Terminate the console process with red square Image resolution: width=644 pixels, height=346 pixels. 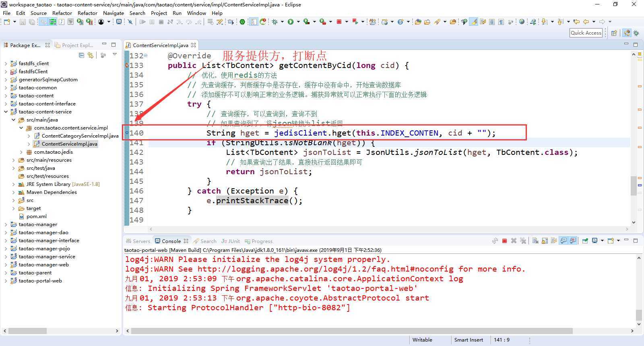pos(504,241)
